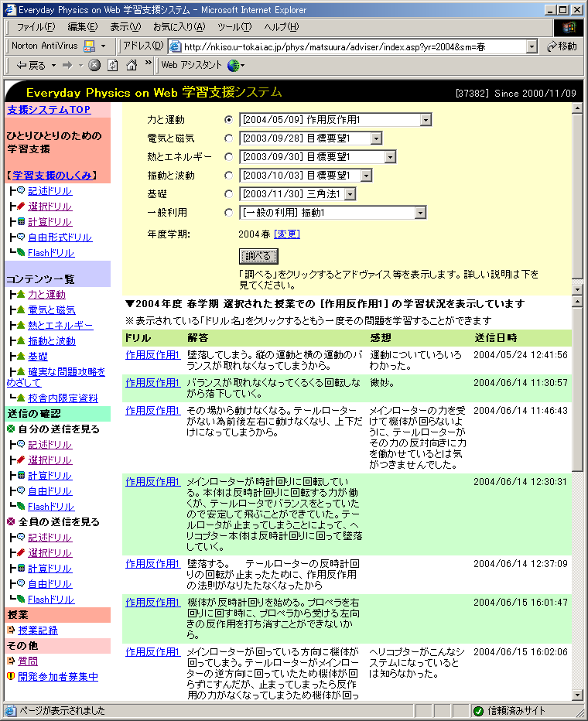588x721 pixels.
Task: Click the green X icon by 自分の送信を見る
Action: pos(11,429)
